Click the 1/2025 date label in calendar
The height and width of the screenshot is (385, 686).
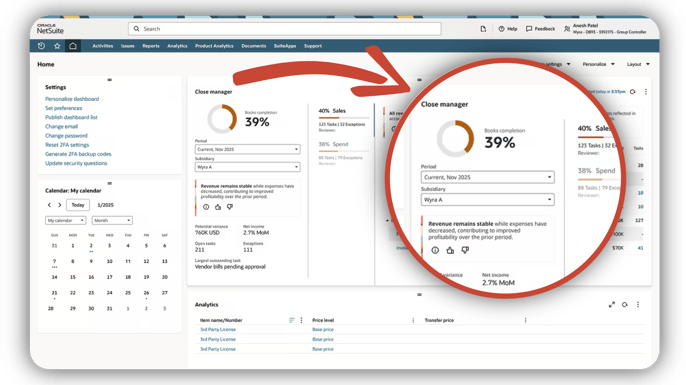point(105,205)
